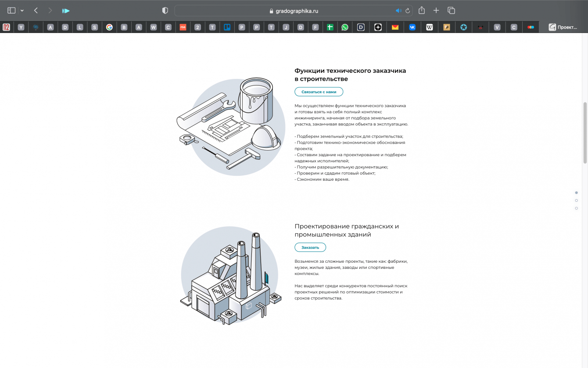
Task: Open the orange FSG pinned tab
Action: [183, 27]
